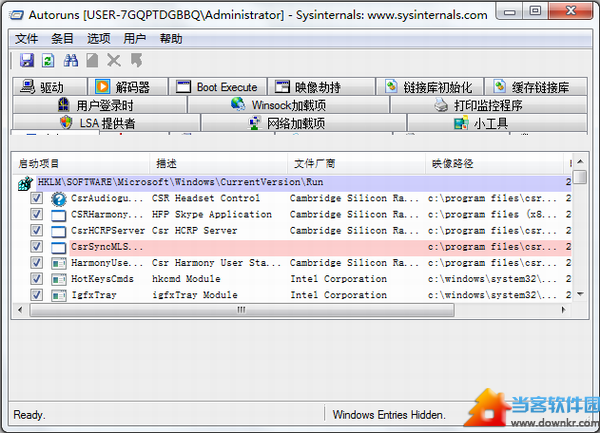Click the 'hkcmd Module' description cell
600x433 pixels.
[x=186, y=279]
